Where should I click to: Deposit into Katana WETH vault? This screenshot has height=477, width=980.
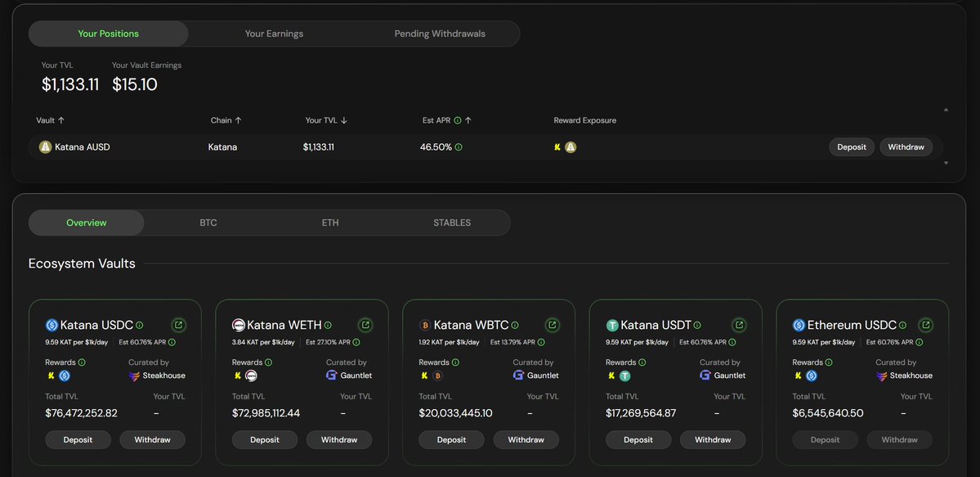(x=265, y=440)
